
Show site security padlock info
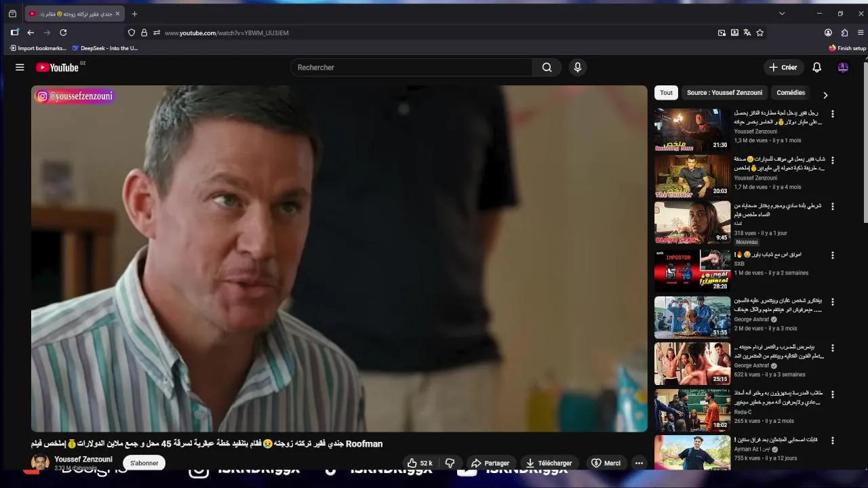tap(144, 33)
